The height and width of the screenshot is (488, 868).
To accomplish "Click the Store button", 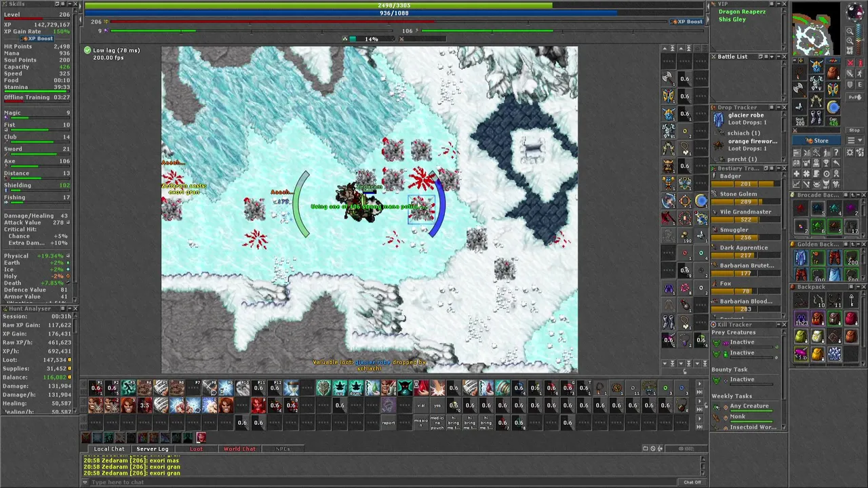I will pyautogui.click(x=816, y=140).
